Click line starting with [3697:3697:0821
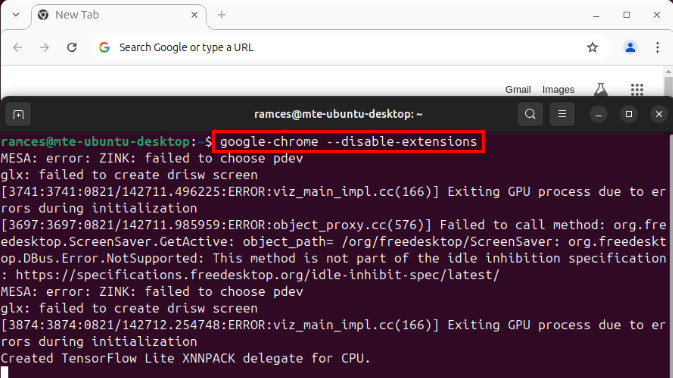This screenshot has width=673, height=378. (x=333, y=225)
